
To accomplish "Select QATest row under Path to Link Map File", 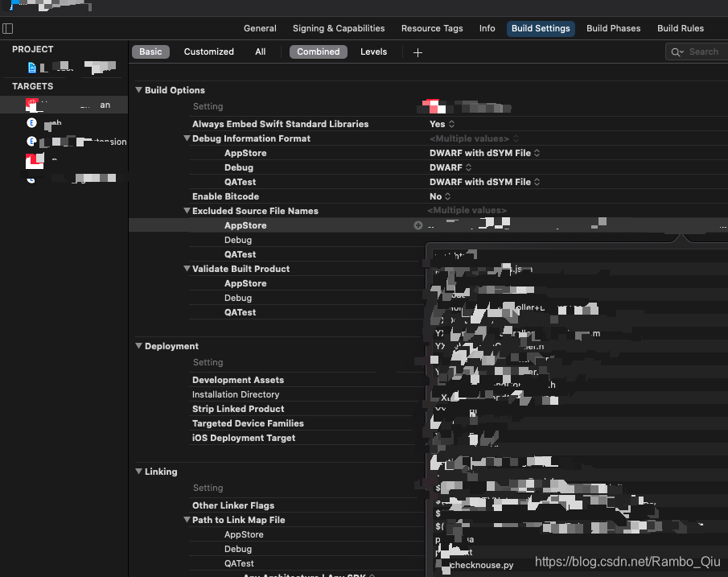I will pos(239,563).
